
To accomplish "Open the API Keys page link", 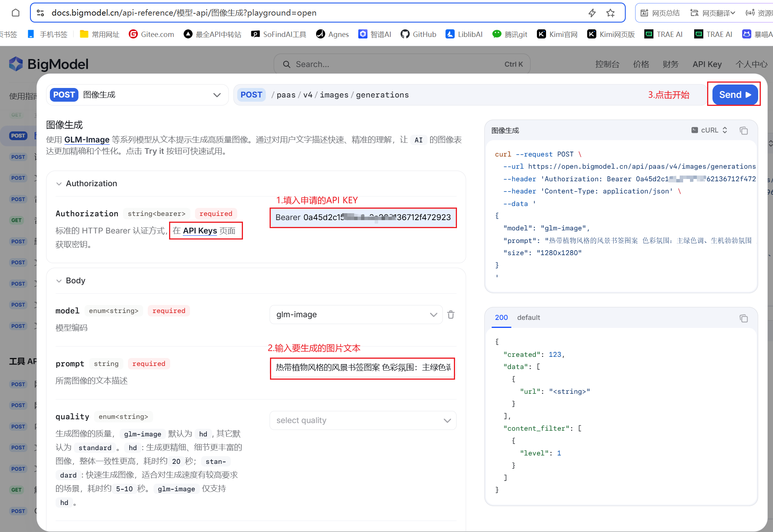I will (200, 231).
